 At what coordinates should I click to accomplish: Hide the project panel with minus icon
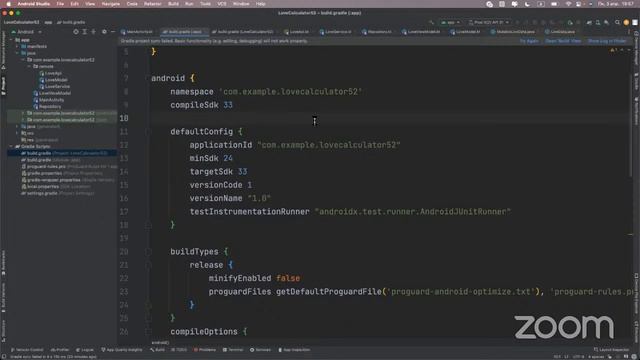coord(113,31)
